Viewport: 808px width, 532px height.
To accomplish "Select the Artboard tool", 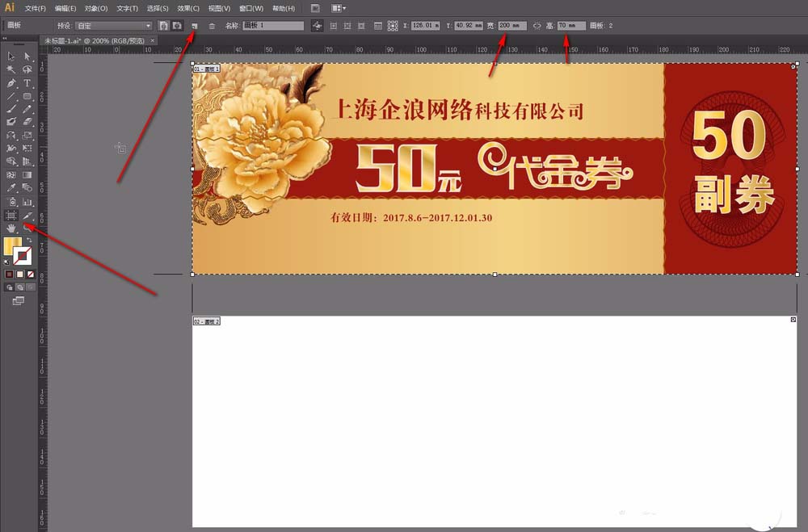I will pyautogui.click(x=11, y=216).
